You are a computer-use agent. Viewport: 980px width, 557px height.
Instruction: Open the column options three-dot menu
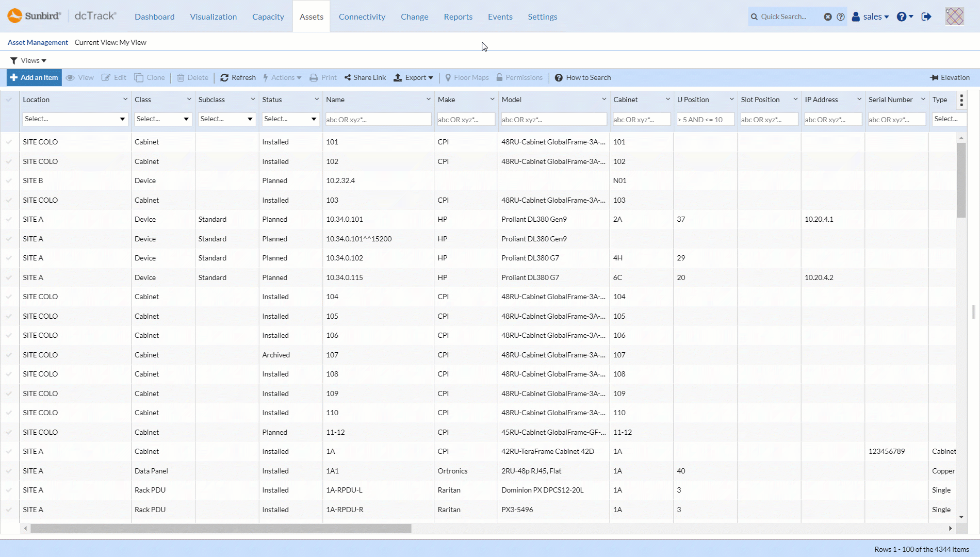961,101
